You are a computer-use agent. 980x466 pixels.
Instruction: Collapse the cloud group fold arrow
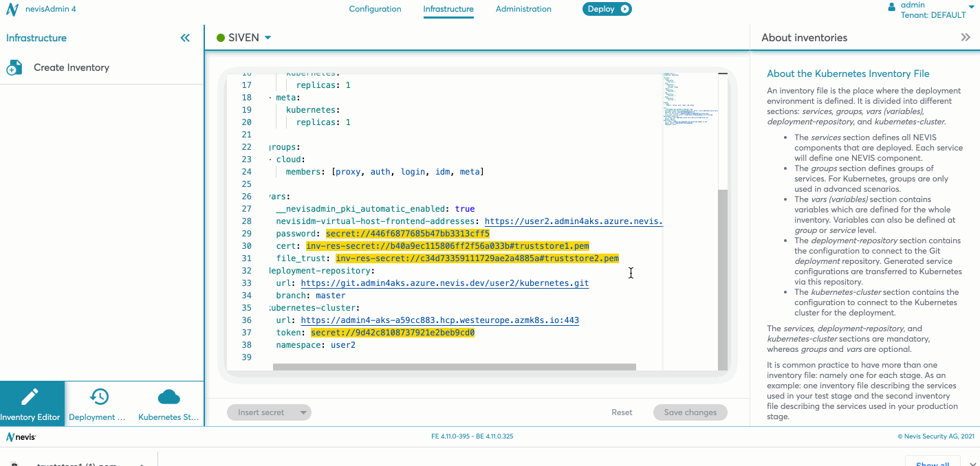(x=270, y=159)
